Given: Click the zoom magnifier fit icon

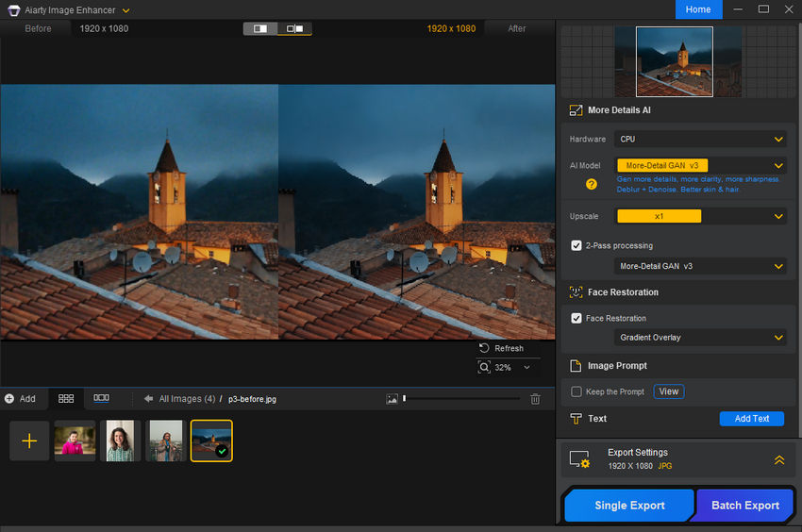Looking at the screenshot, I should (484, 367).
